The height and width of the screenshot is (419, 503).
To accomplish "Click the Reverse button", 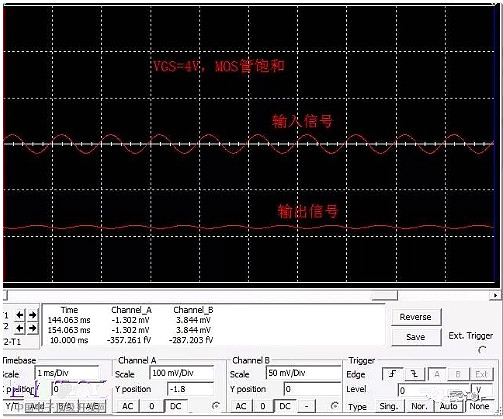I will click(416, 317).
